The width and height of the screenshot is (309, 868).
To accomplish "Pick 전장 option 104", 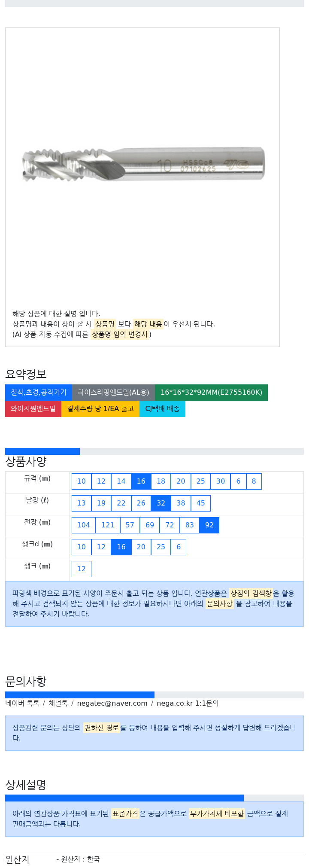I will point(84,525).
